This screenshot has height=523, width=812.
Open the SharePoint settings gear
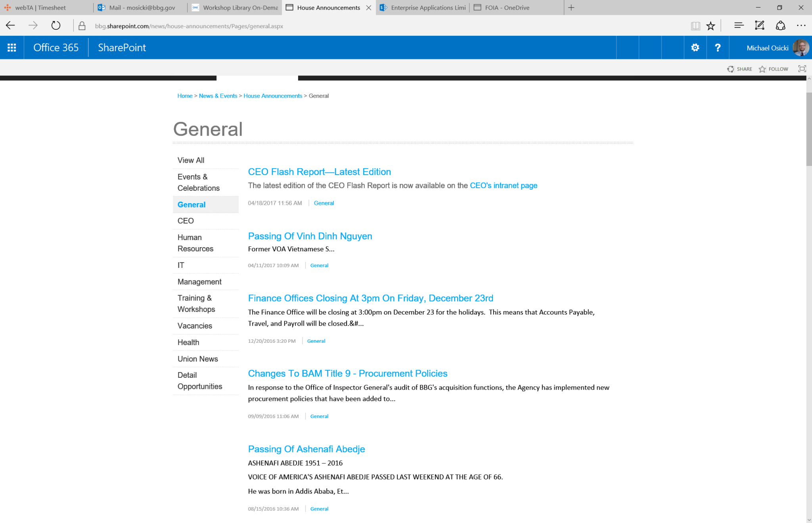[695, 48]
